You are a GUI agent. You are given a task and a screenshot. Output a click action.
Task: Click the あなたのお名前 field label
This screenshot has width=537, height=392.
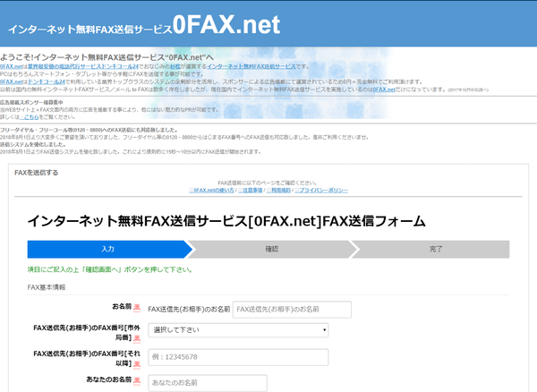[109, 379]
